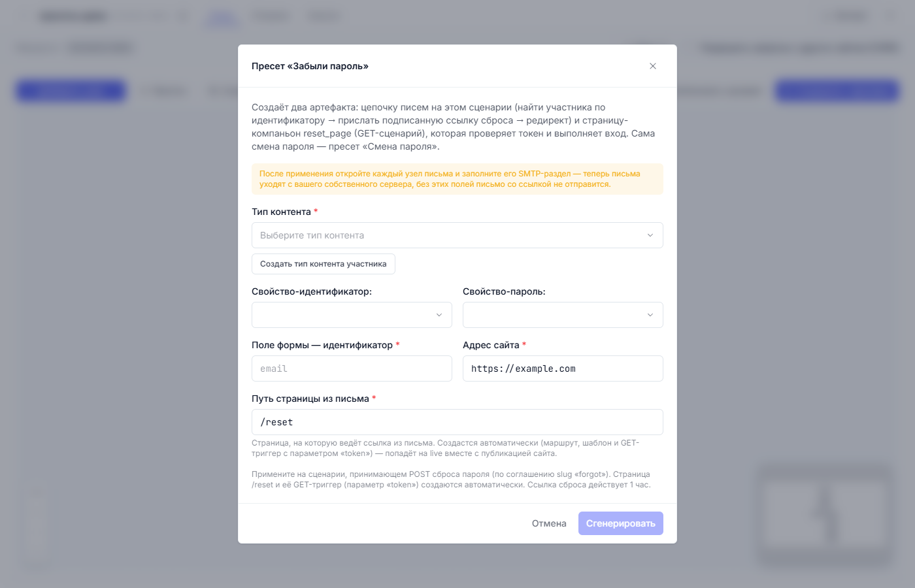
Task: Focus the email form field identifier input
Action: click(352, 368)
